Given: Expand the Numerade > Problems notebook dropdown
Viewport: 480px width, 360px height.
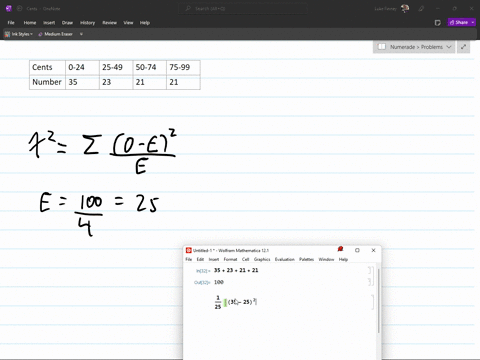Looking at the screenshot, I should click(x=449, y=47).
